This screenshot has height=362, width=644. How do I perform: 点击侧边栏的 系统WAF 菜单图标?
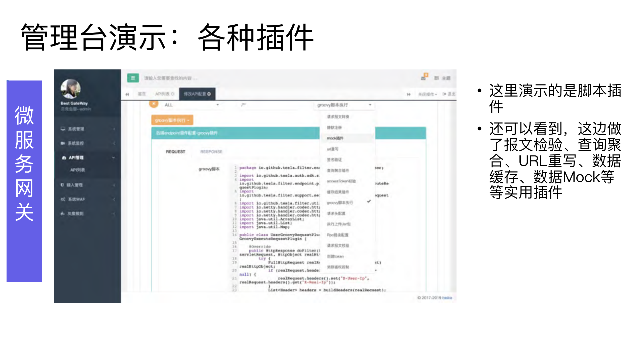tap(63, 199)
